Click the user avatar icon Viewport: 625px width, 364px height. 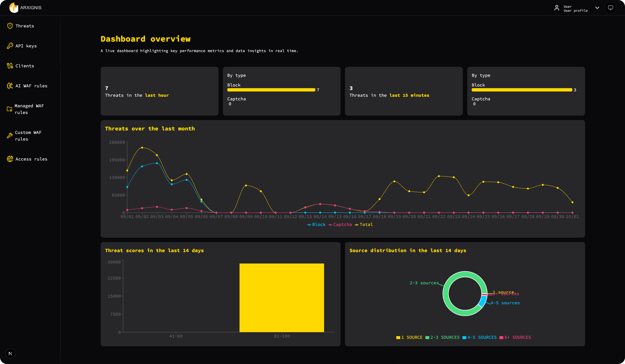tap(557, 8)
